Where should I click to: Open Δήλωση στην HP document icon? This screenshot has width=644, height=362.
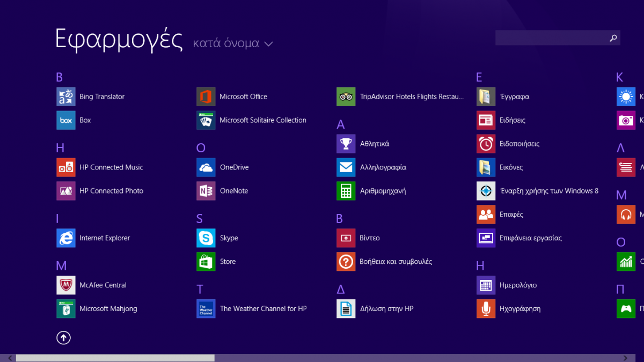[x=346, y=309]
